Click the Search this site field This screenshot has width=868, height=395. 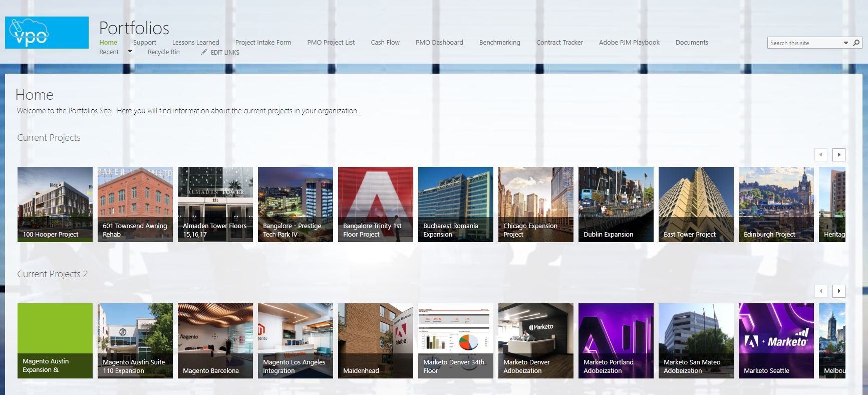point(805,43)
